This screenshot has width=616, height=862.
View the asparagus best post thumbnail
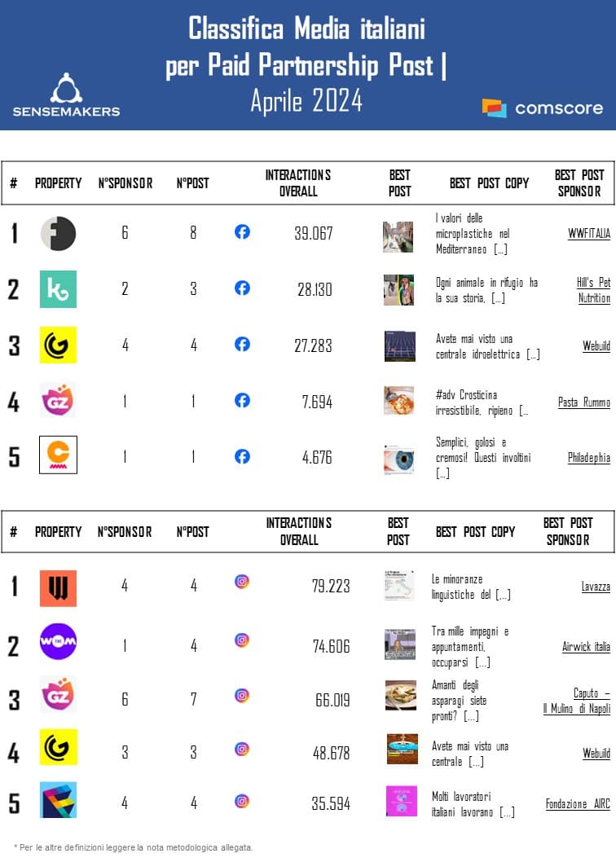[400, 695]
